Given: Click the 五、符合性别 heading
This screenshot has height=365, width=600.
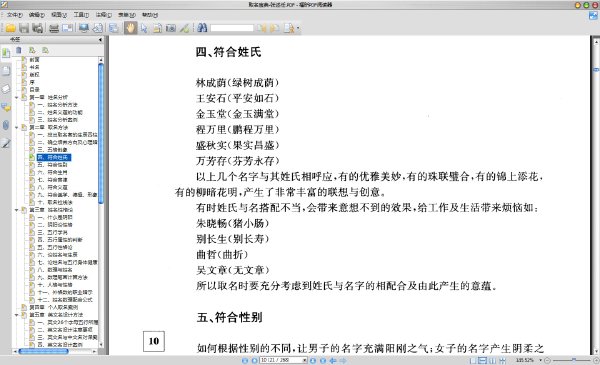Looking at the screenshot, I should tap(230, 318).
